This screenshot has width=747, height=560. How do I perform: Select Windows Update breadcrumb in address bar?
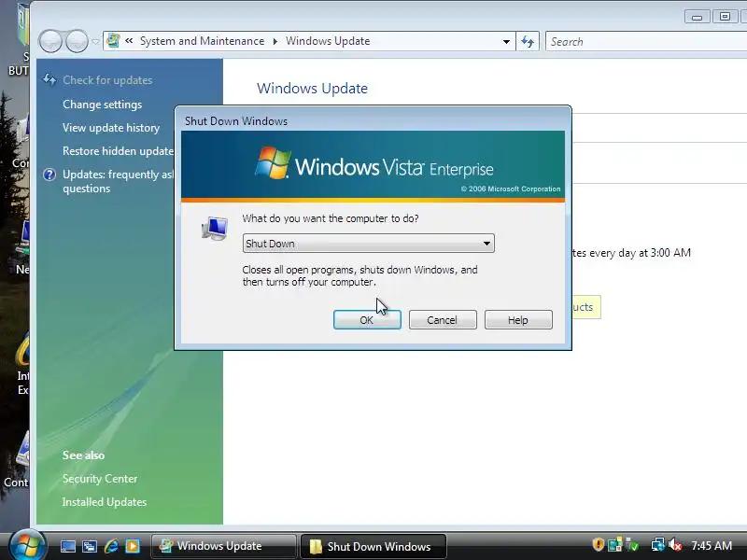pyautogui.click(x=328, y=41)
